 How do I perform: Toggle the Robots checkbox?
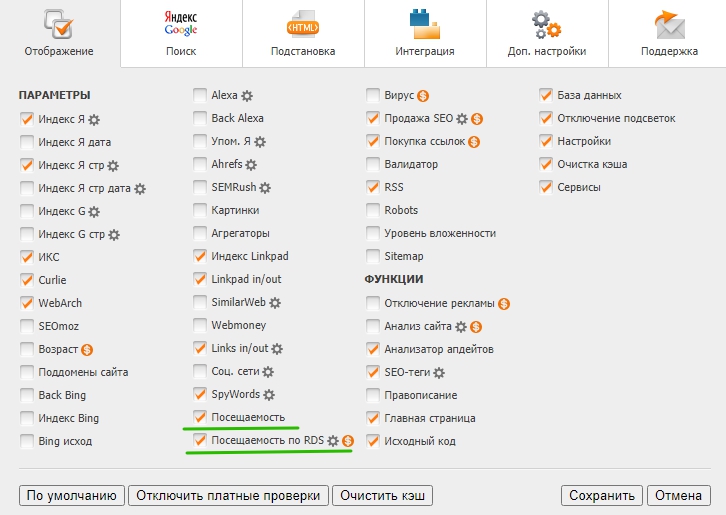pyautogui.click(x=373, y=211)
